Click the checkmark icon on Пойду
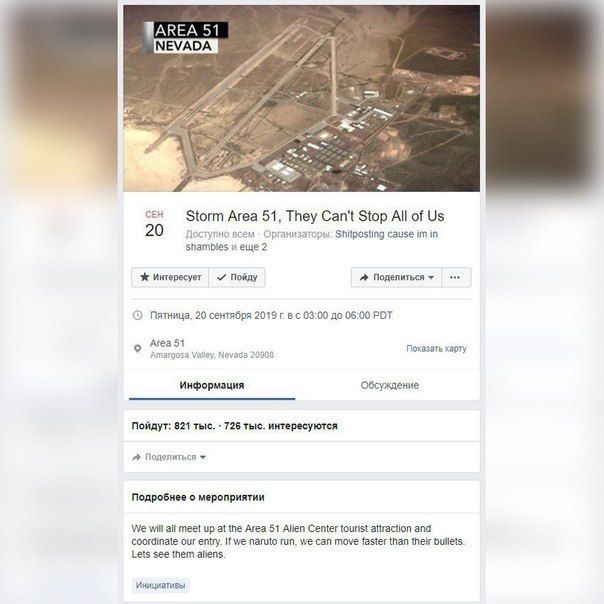Image resolution: width=604 pixels, height=604 pixels. [x=221, y=277]
